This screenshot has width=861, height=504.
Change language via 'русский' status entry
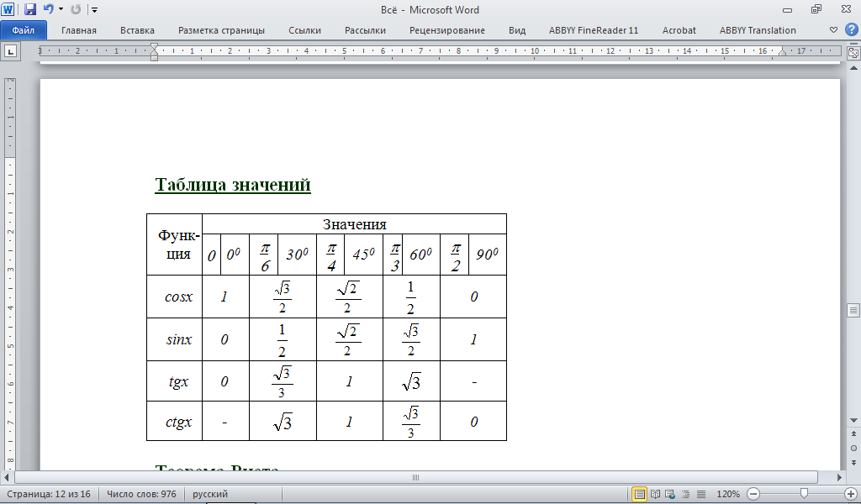click(209, 494)
